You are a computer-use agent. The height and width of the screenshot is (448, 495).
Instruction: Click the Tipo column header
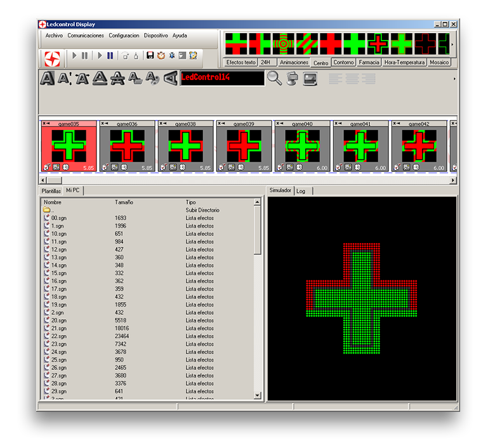(x=190, y=202)
